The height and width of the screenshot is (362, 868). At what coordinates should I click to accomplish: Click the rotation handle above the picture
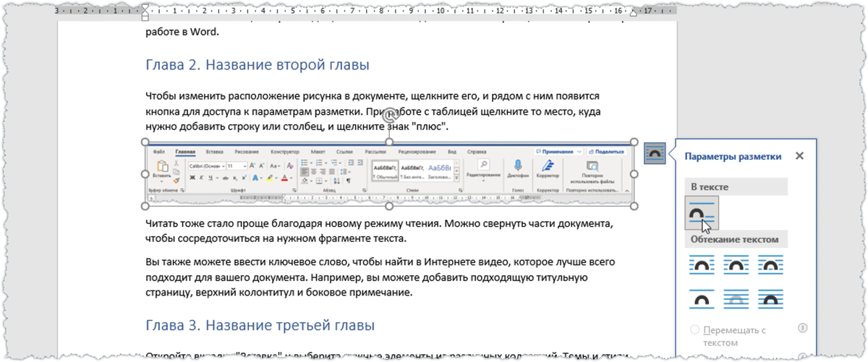[x=390, y=114]
